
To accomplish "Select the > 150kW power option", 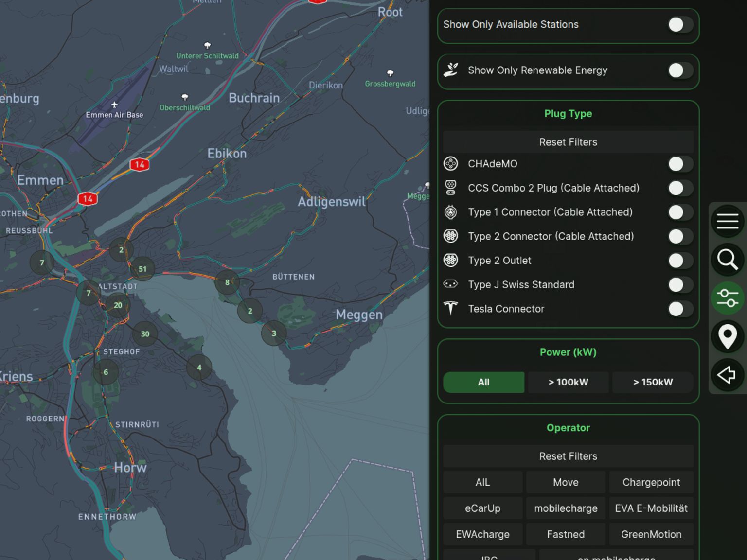I will pyautogui.click(x=653, y=382).
